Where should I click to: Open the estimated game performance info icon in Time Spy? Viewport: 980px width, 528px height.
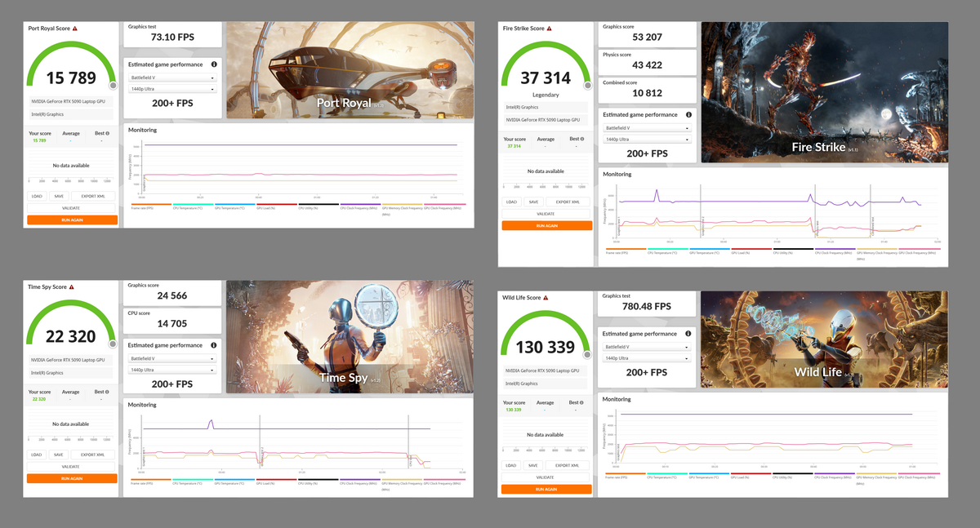[x=214, y=345]
